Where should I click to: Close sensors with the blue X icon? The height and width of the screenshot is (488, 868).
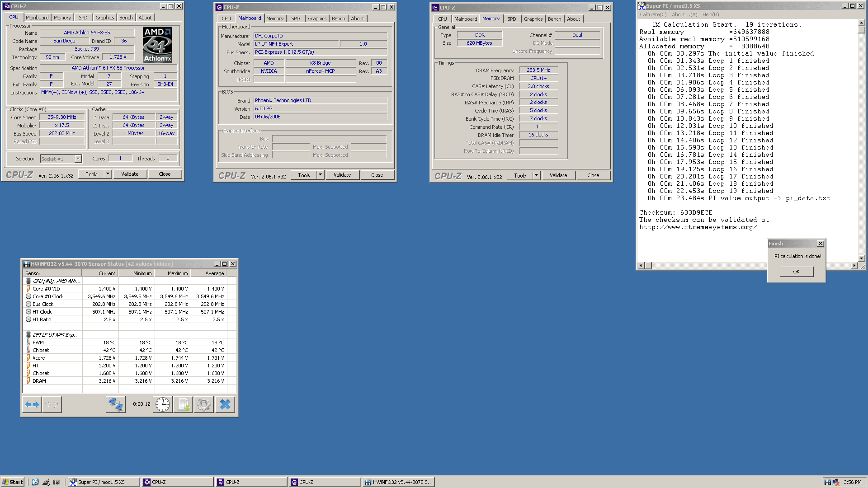pyautogui.click(x=225, y=404)
